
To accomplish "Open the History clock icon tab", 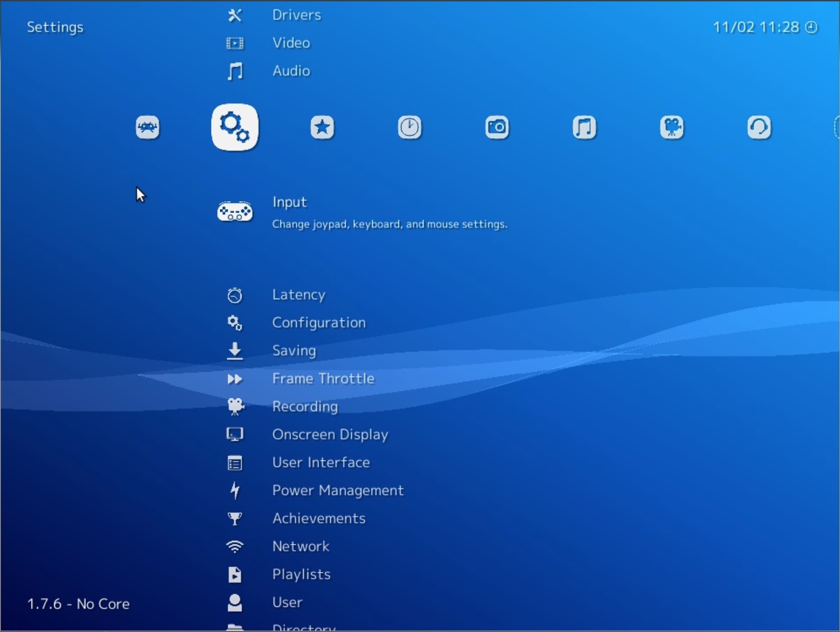I will coord(410,127).
